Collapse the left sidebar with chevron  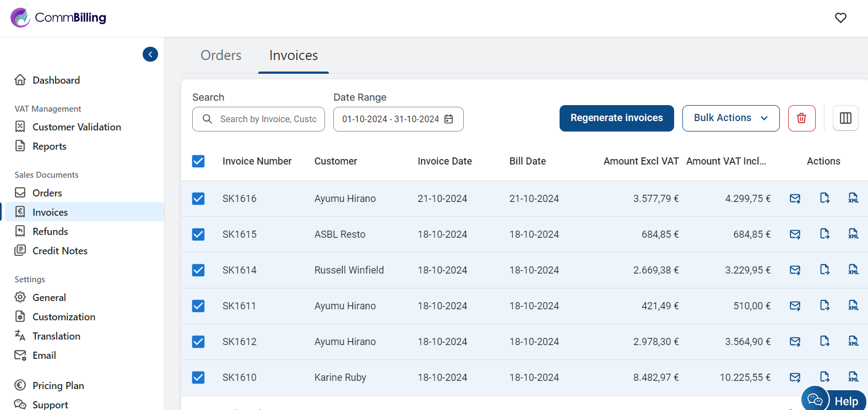tap(150, 54)
